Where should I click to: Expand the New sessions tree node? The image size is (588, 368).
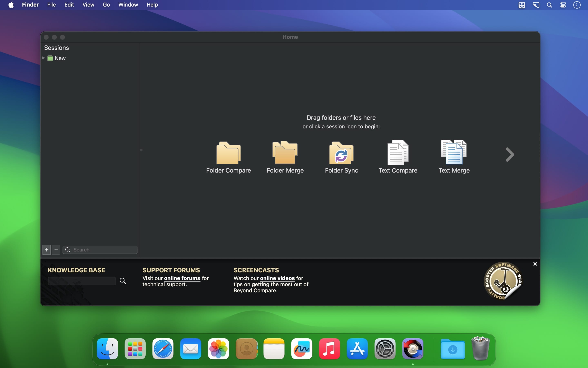(43, 58)
